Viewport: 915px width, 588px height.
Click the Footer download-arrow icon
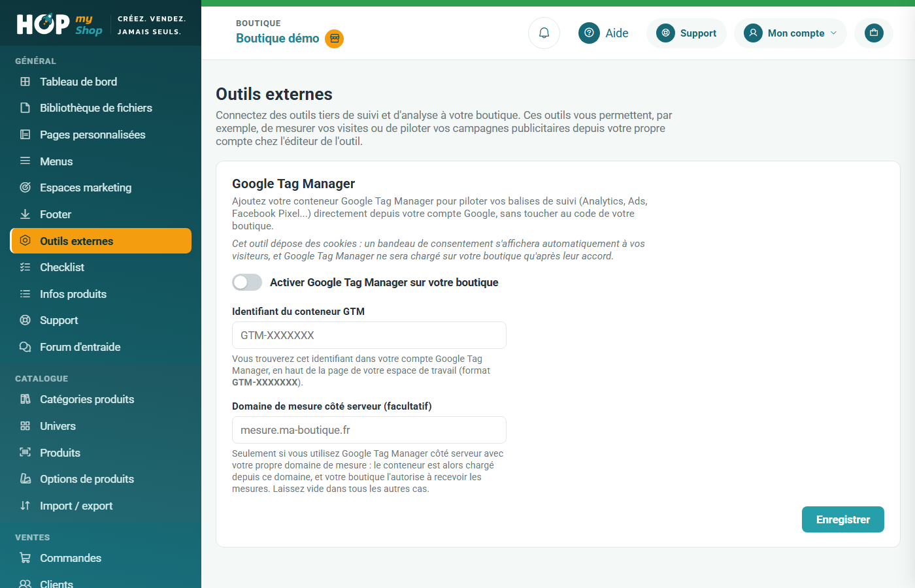point(25,214)
